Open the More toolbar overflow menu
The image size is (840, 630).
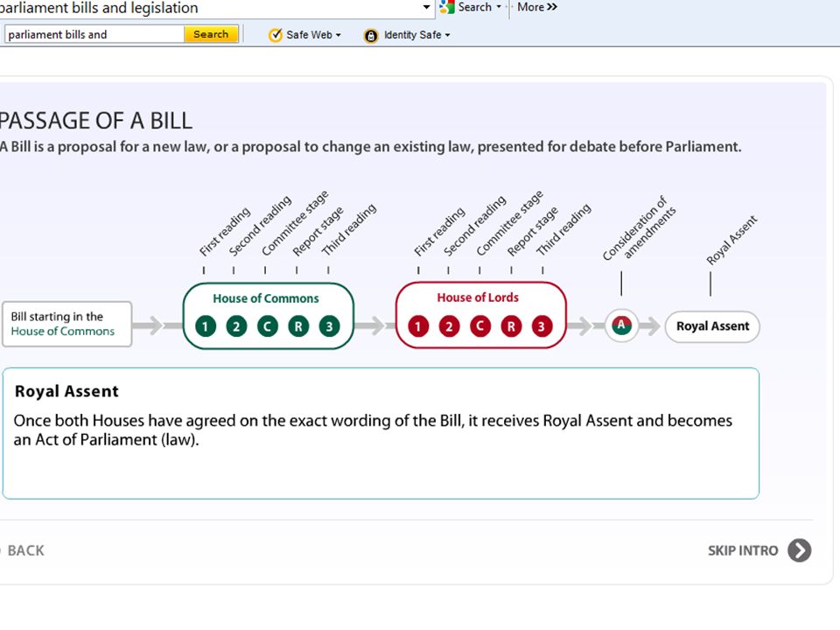click(536, 7)
